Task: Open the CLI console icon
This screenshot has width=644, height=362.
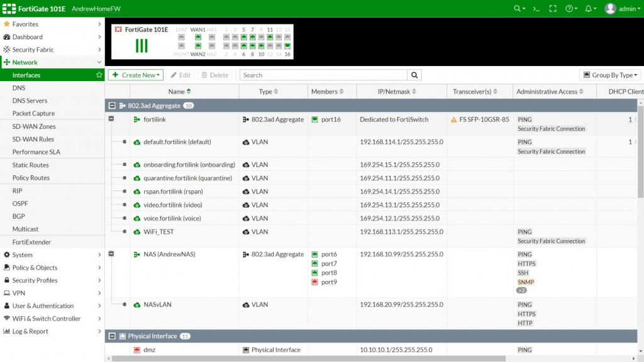Action: tap(536, 9)
